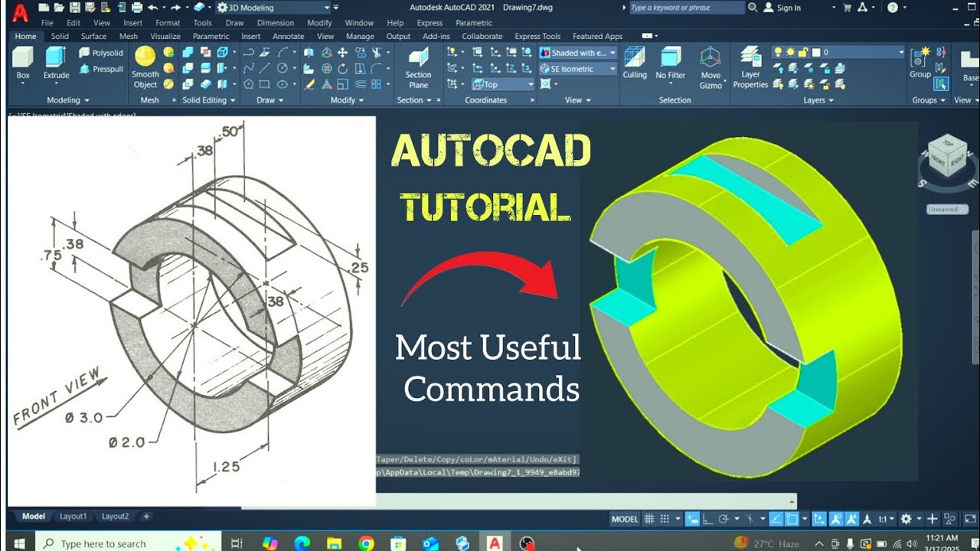980x551 pixels.
Task: Activate the Polysolid tool
Action: [100, 53]
